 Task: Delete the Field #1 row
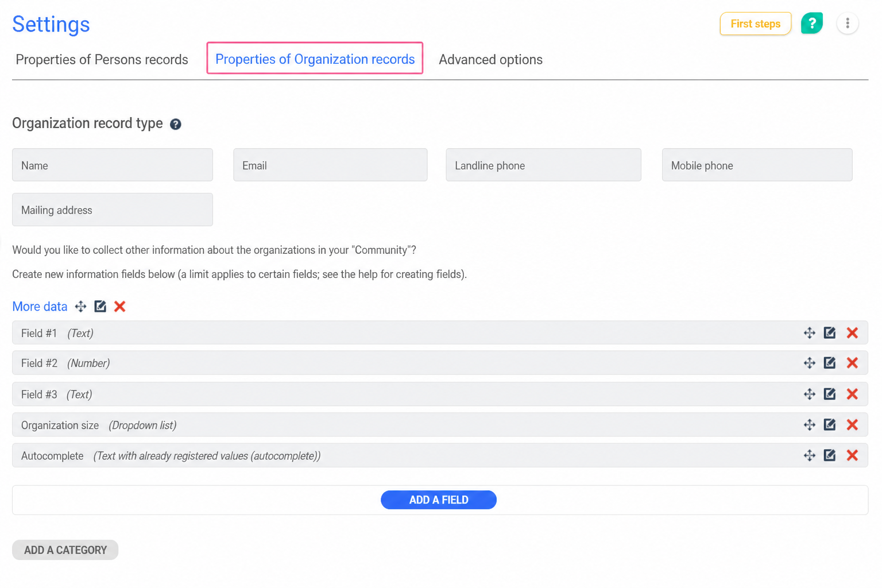[852, 333]
